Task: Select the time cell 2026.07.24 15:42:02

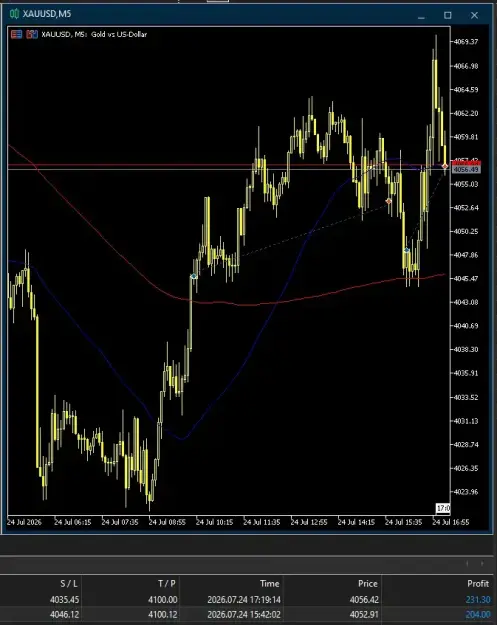Action: (244, 615)
